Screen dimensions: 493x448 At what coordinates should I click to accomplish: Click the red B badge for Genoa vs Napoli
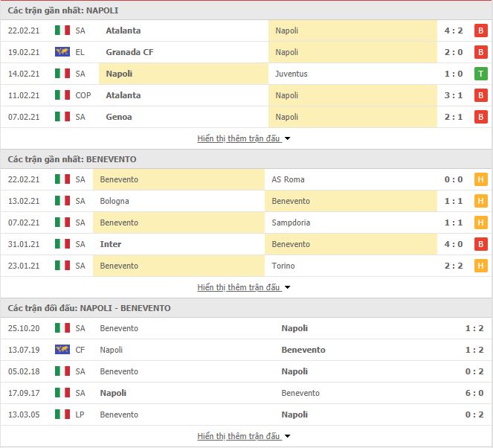tap(481, 117)
